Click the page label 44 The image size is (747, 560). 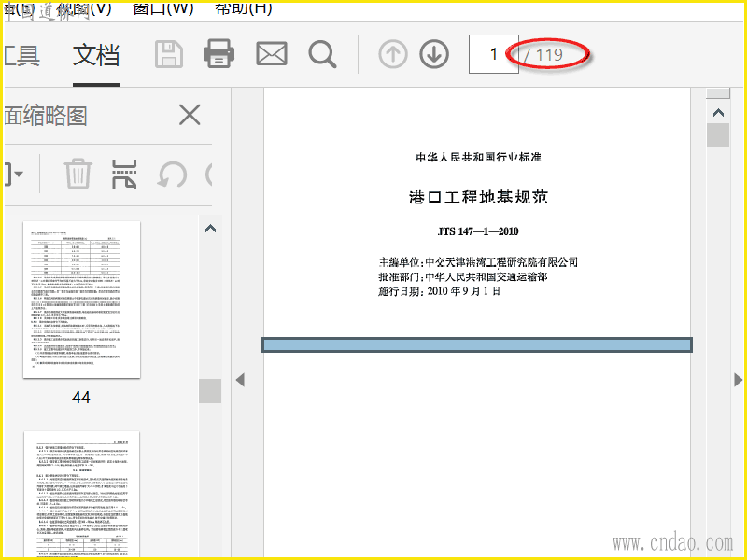pos(81,398)
